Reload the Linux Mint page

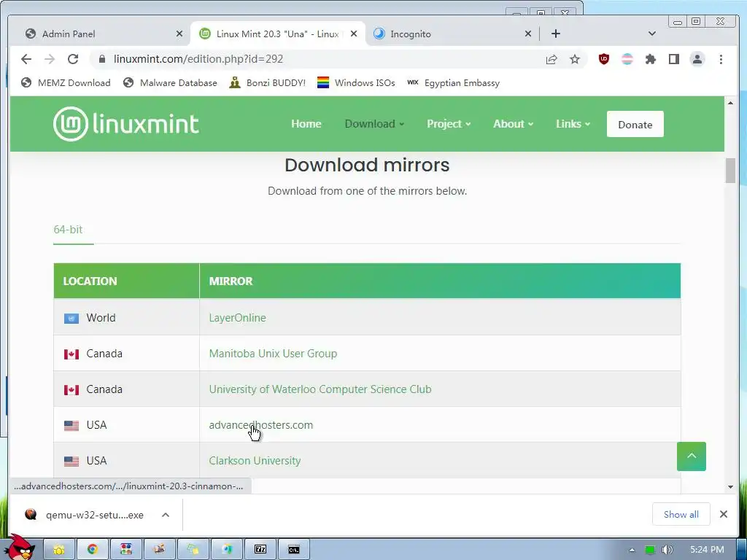click(x=73, y=59)
